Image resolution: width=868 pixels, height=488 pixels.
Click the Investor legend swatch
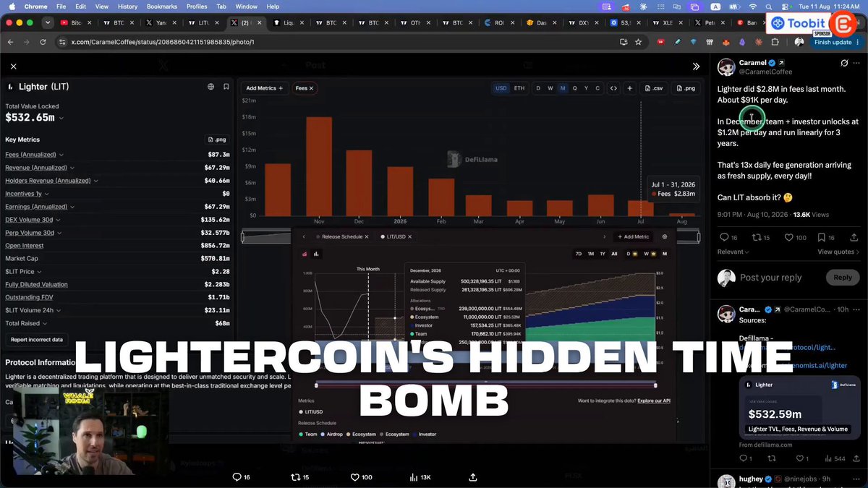coord(415,435)
